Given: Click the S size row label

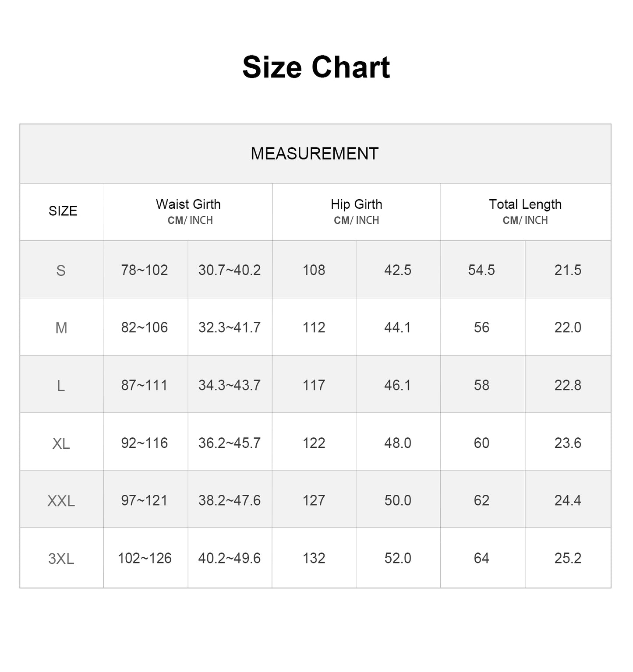Looking at the screenshot, I should 61,271.
